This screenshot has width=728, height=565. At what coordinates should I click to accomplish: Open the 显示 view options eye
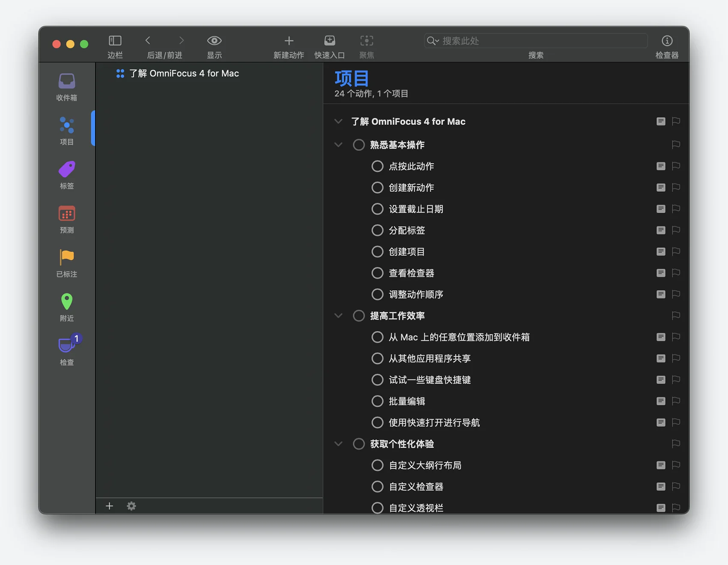(x=214, y=41)
